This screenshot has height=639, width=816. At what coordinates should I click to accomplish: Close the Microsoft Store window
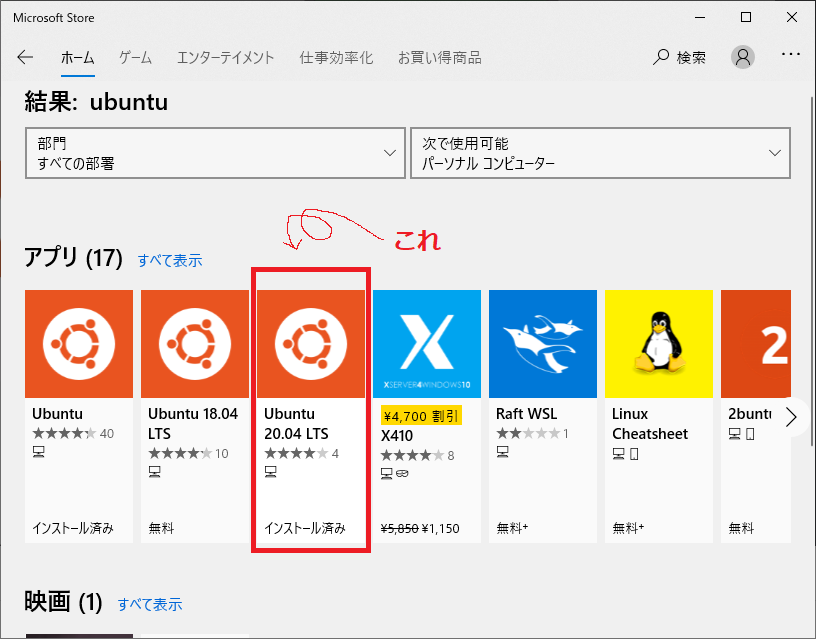(x=792, y=17)
